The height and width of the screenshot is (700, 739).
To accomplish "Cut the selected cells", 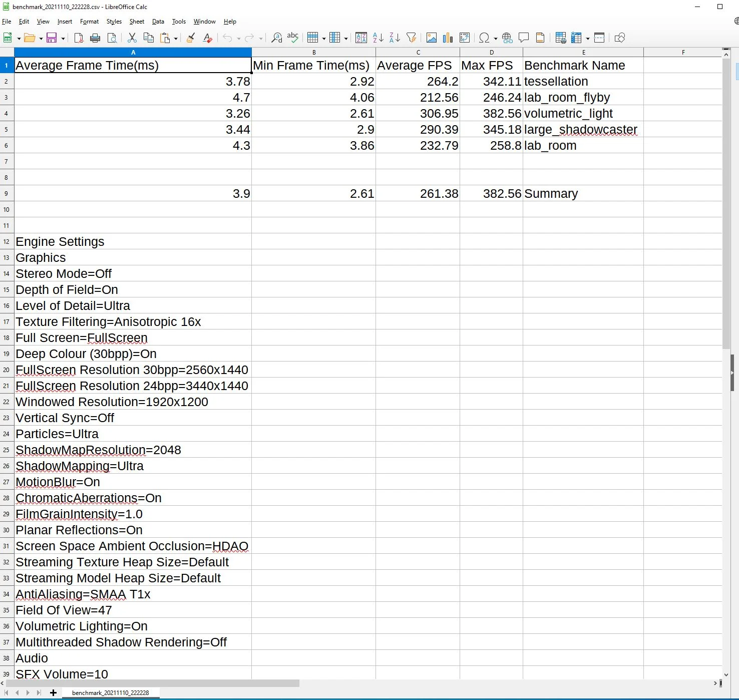I will [132, 38].
